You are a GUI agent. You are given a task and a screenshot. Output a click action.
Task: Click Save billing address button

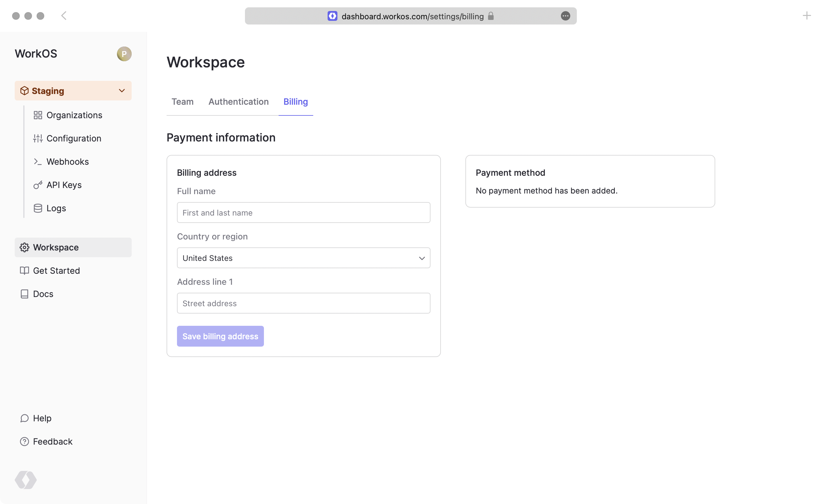coord(220,336)
